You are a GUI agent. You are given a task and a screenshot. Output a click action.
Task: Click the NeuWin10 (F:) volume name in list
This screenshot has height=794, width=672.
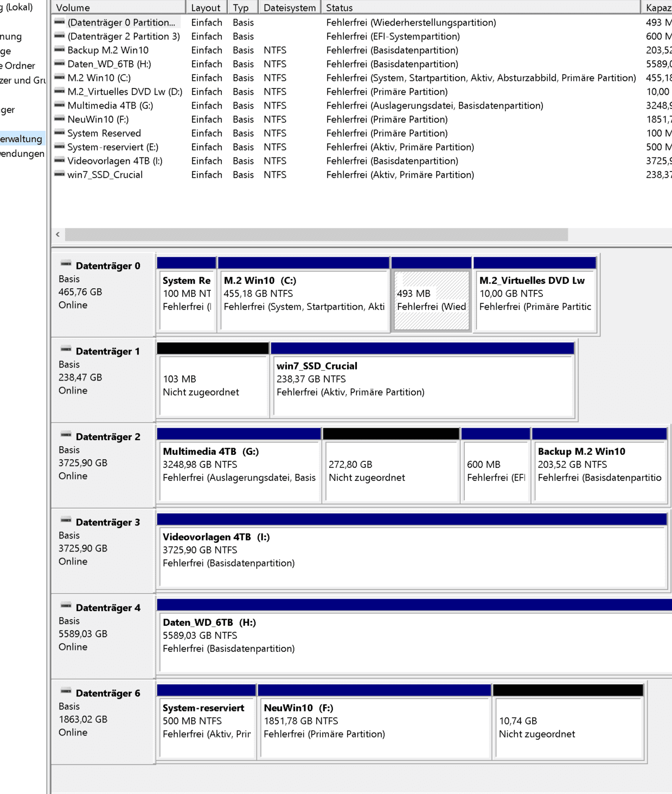(98, 119)
